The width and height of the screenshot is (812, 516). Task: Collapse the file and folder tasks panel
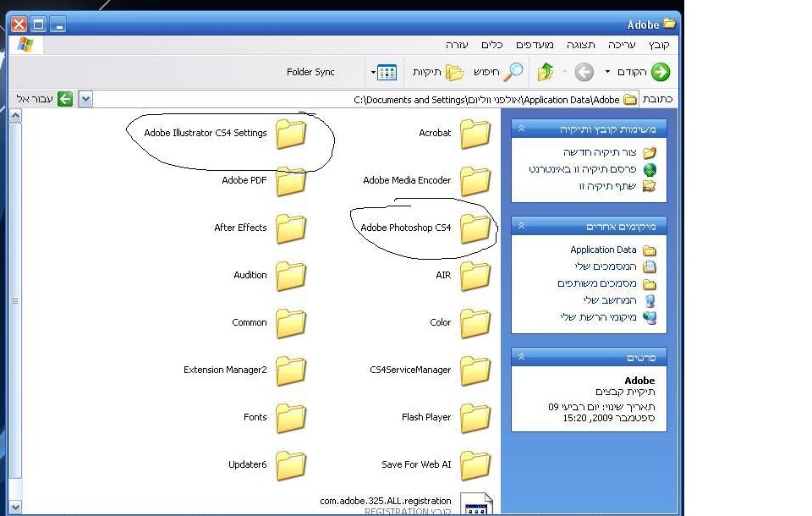522,128
